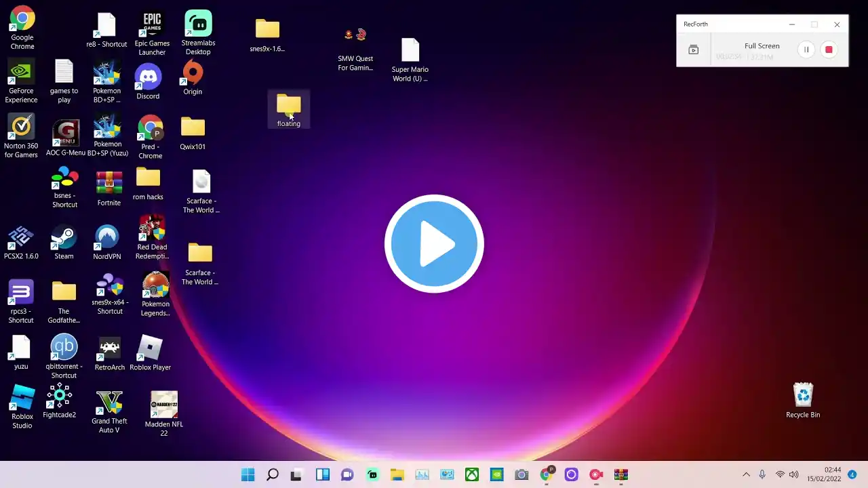Open the re8 - Shortcut desktop icon

(x=106, y=30)
